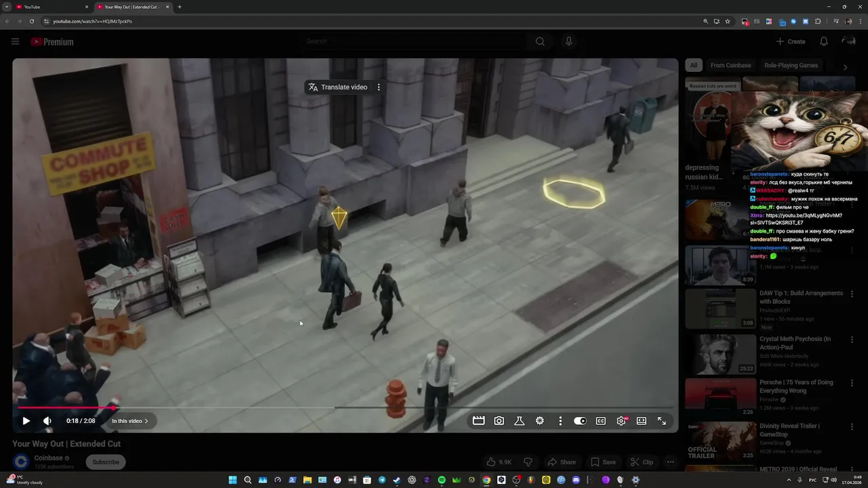Screen dimensions: 868x488
Task: Open the tab search dropdown arrow
Action: [x=7, y=7]
